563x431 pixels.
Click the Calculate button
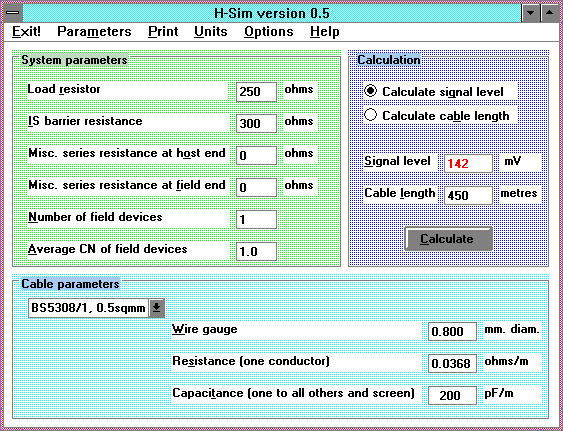448,238
